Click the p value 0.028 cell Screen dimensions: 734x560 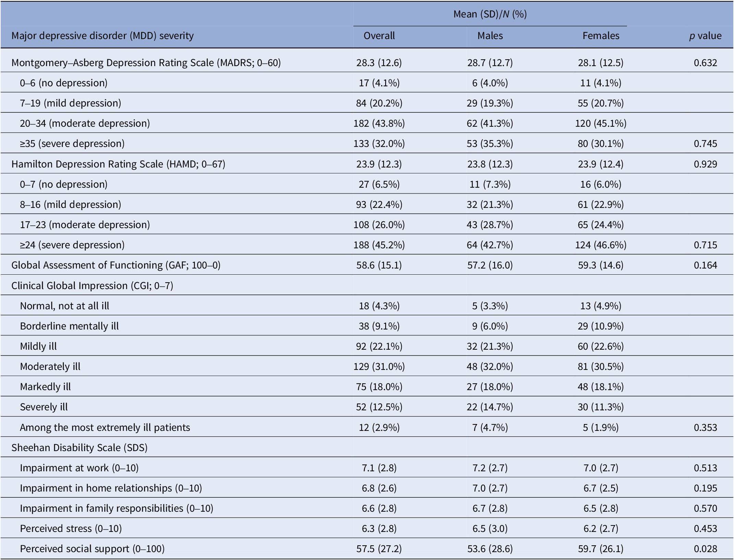tap(705, 549)
